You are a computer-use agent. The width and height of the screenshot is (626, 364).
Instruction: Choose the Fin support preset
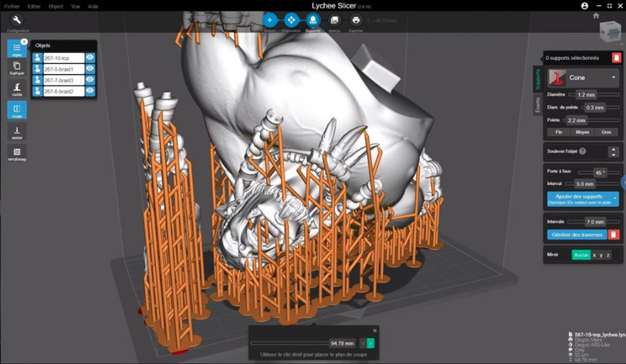click(559, 132)
